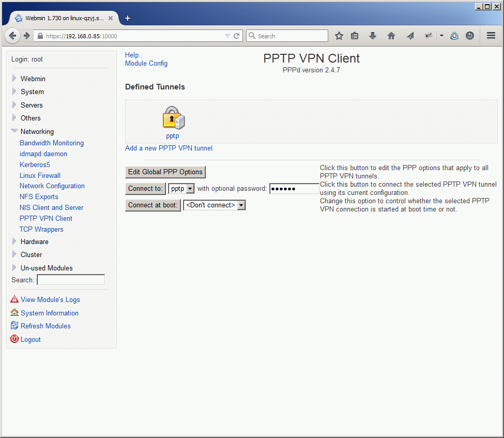Screen dimensions: 504x438
Task: Click the red Logout power icon
Action: point(14,339)
